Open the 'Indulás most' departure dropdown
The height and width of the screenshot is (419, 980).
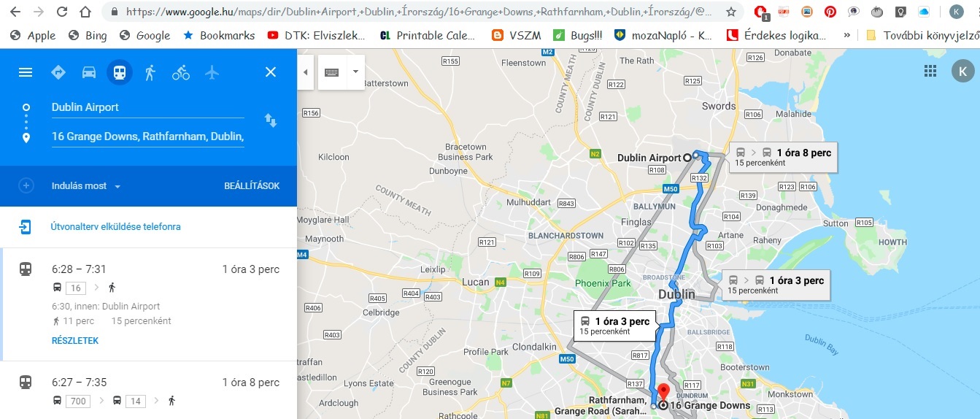click(x=86, y=186)
